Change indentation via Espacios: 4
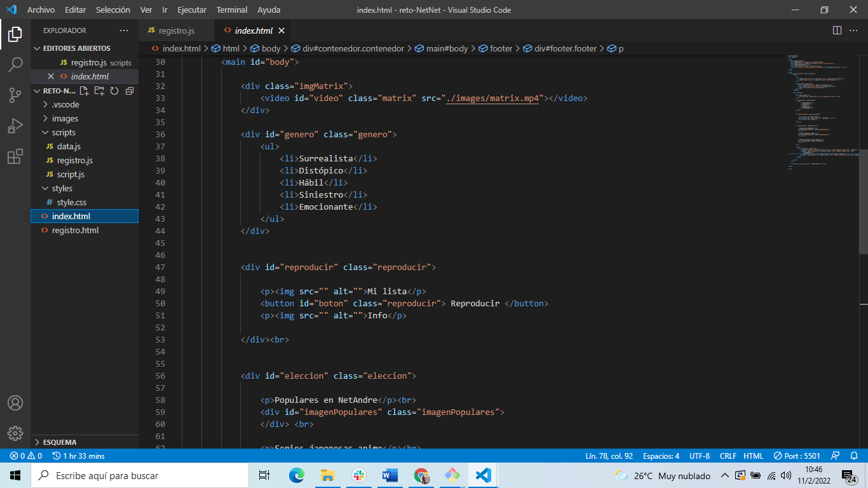 tap(661, 456)
